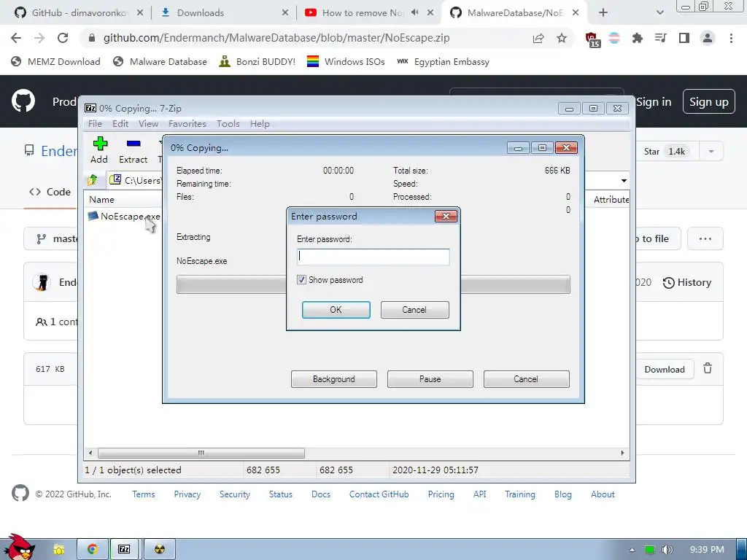Mute the YouTube tab audio icon
The image size is (747, 560).
[x=415, y=12]
